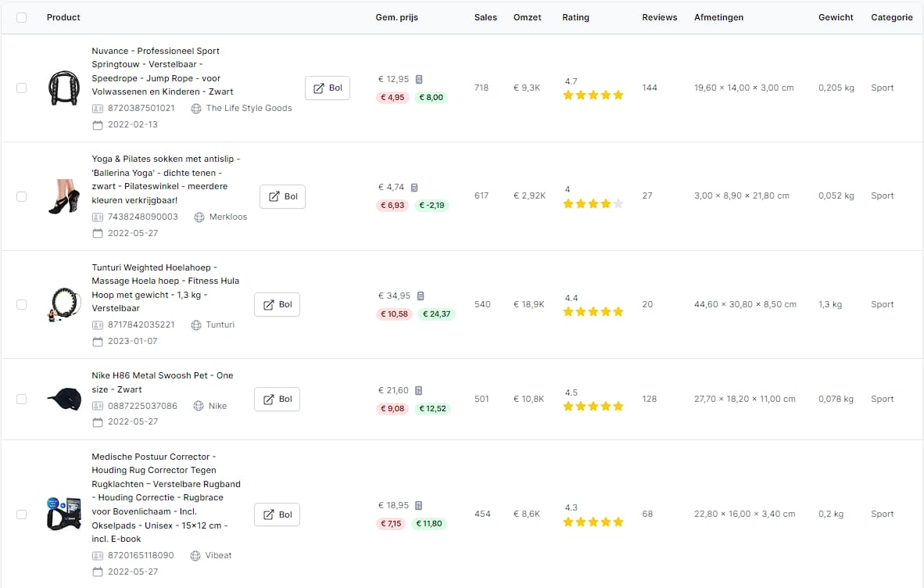Click the Omzet column header
Viewport: 924px width, 588px height.
click(527, 17)
